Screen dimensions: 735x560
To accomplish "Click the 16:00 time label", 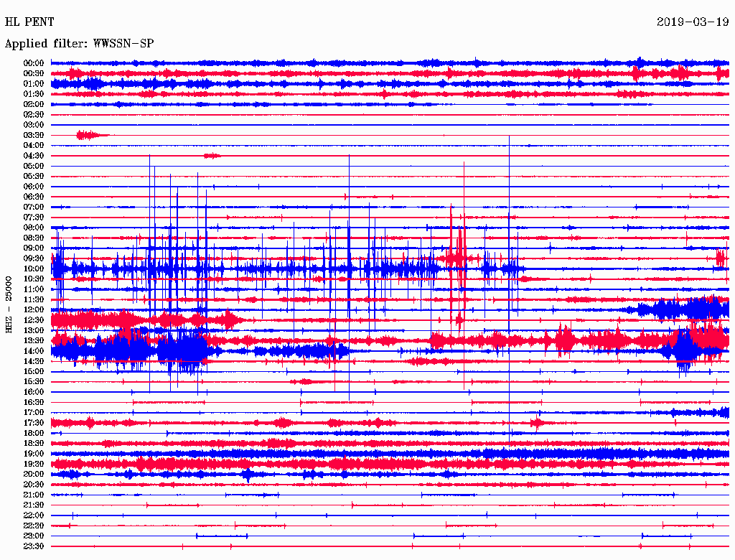I will [x=34, y=392].
